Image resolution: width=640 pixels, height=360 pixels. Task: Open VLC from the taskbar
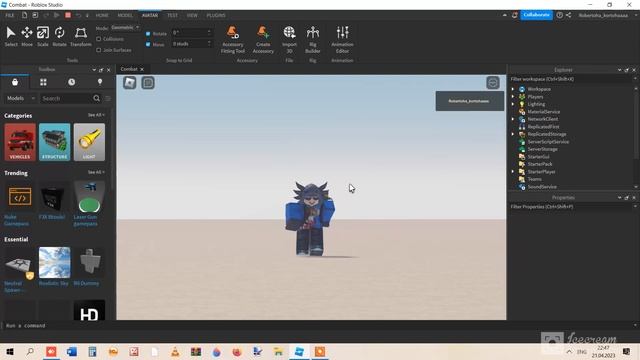click(x=175, y=351)
